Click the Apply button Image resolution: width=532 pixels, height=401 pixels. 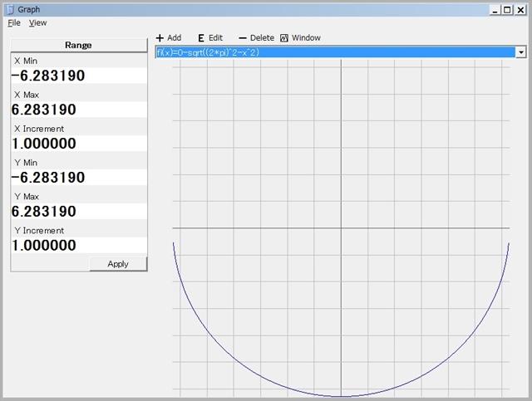118,264
